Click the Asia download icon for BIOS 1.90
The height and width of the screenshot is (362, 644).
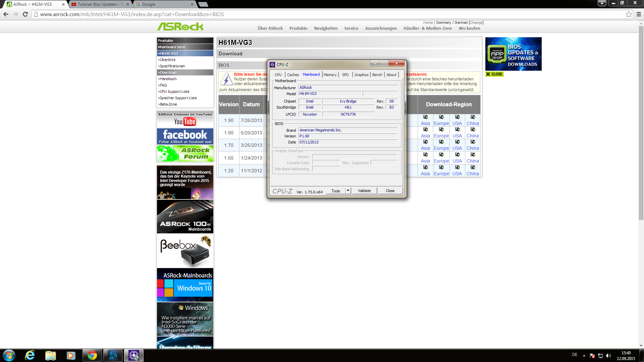[x=425, y=117]
